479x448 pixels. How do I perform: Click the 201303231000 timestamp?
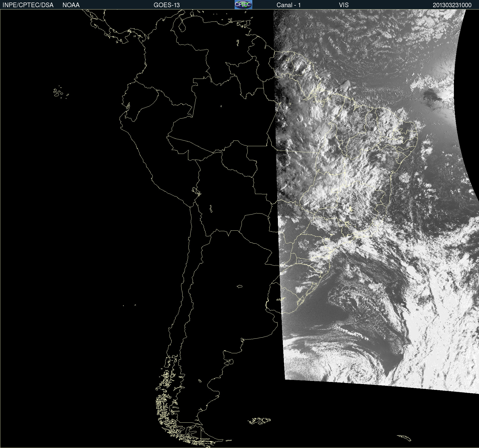point(452,5)
